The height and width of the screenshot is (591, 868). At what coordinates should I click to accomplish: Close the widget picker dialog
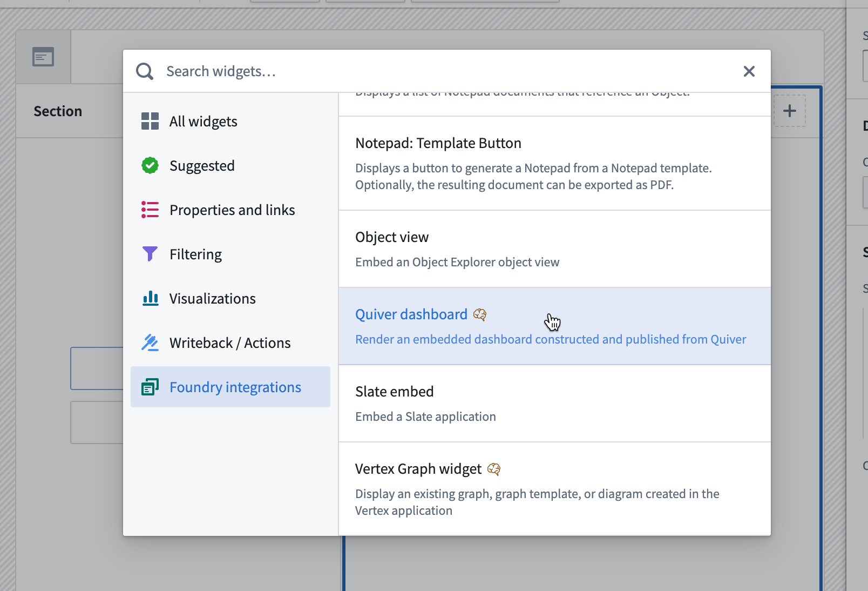click(x=749, y=71)
